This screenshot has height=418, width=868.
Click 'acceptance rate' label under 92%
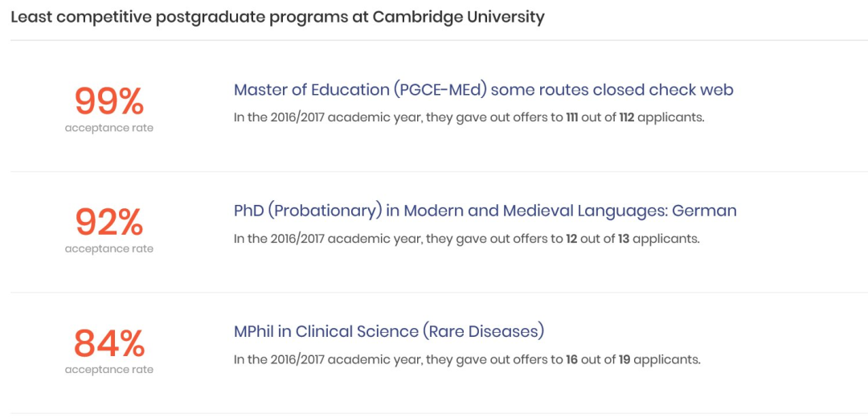[x=109, y=249]
